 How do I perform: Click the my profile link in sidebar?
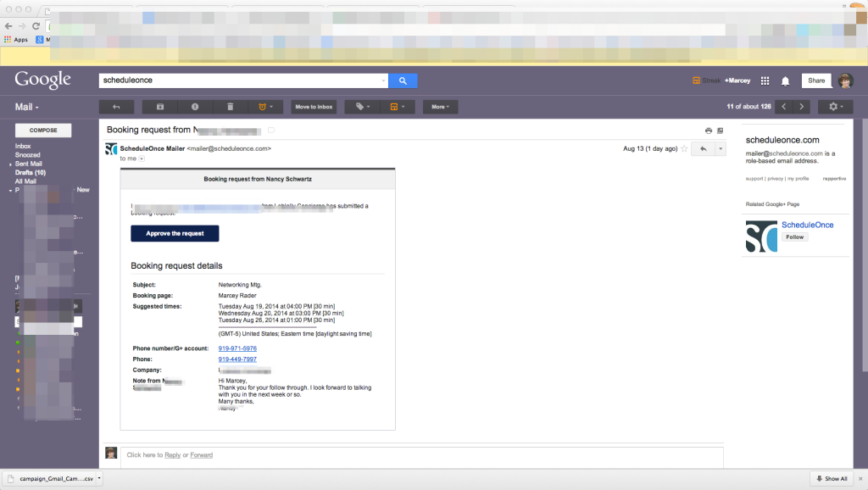tap(798, 179)
